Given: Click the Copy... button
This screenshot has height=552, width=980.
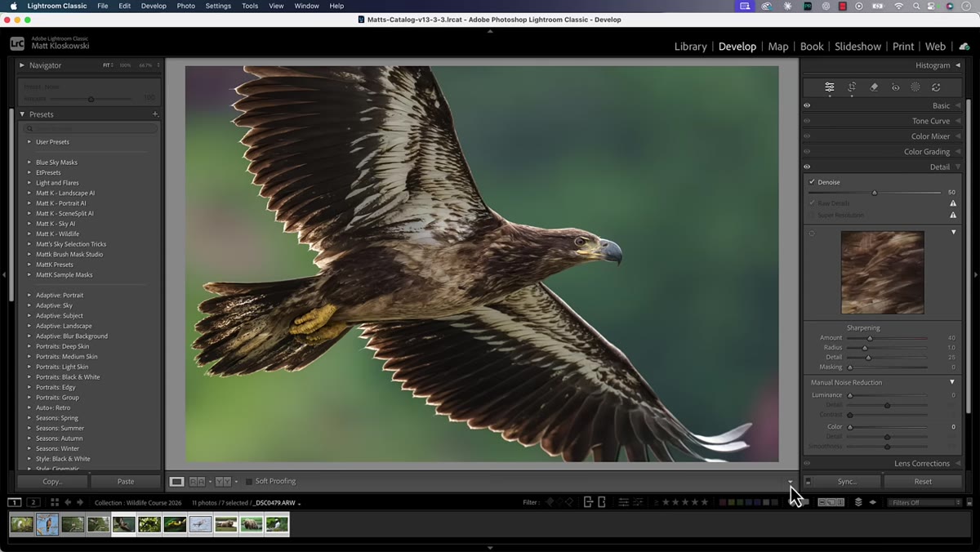Looking at the screenshot, I should point(52,482).
